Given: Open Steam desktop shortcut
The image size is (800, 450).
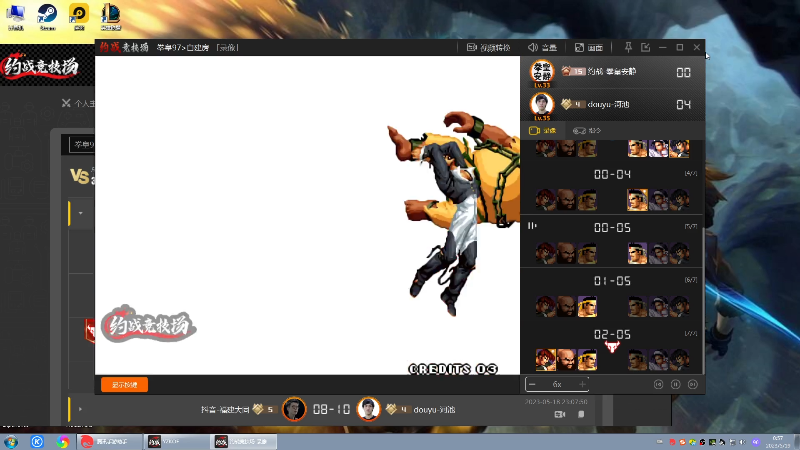Looking at the screenshot, I should [x=47, y=17].
